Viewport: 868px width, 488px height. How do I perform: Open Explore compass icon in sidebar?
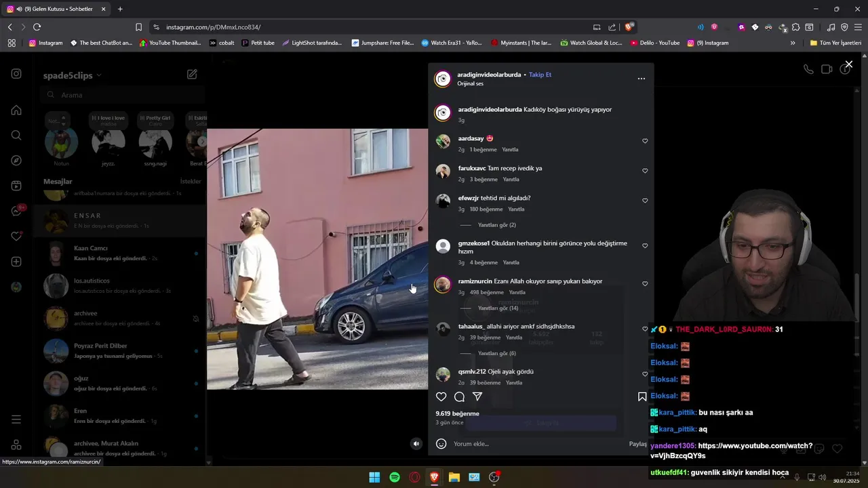(x=16, y=161)
